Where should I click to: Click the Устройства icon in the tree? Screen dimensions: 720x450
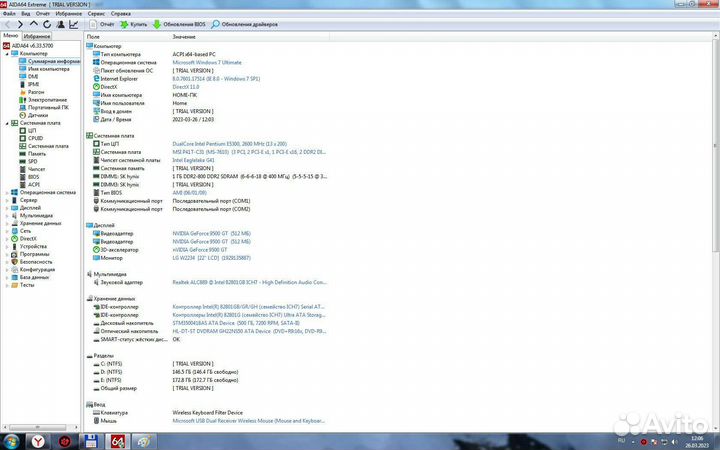coord(14,247)
